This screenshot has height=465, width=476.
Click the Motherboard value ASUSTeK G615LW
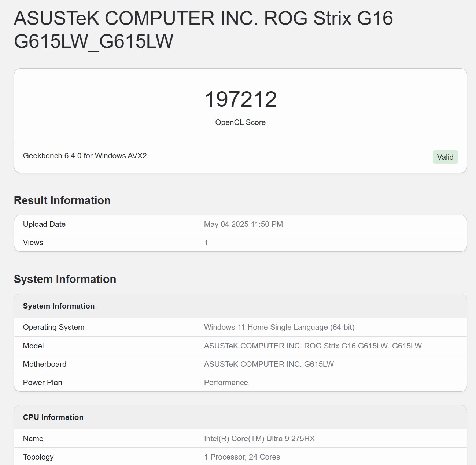(269, 364)
